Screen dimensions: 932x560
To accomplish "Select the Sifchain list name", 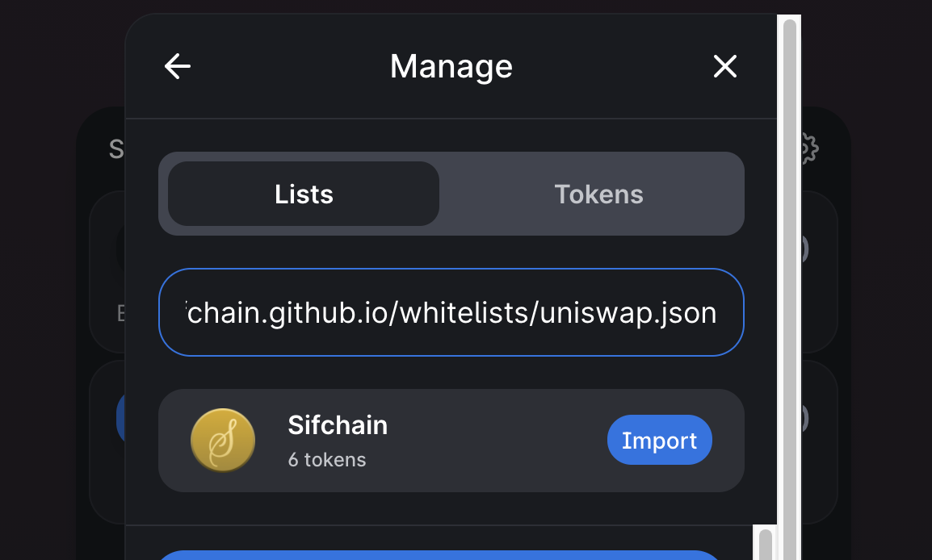I will (338, 425).
